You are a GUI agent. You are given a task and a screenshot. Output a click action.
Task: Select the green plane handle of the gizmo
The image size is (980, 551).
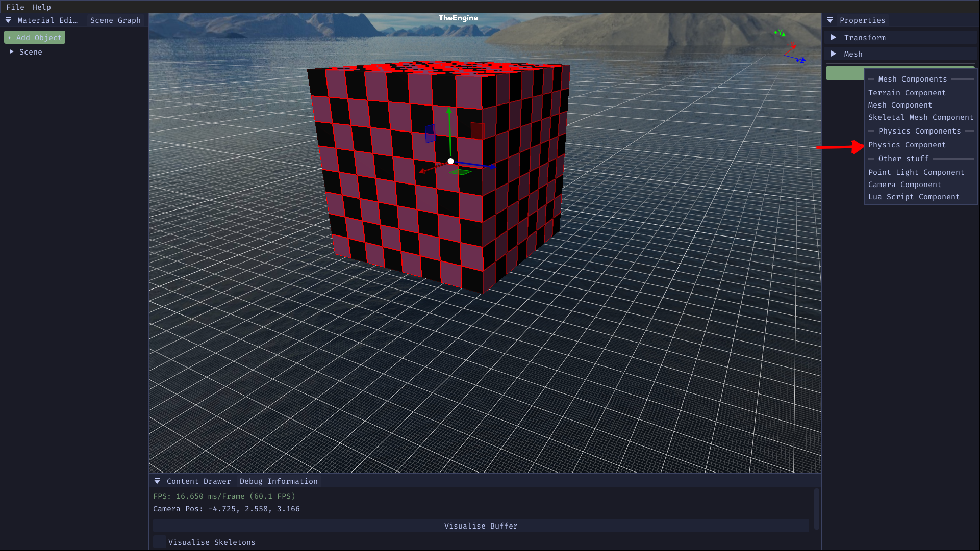(461, 172)
